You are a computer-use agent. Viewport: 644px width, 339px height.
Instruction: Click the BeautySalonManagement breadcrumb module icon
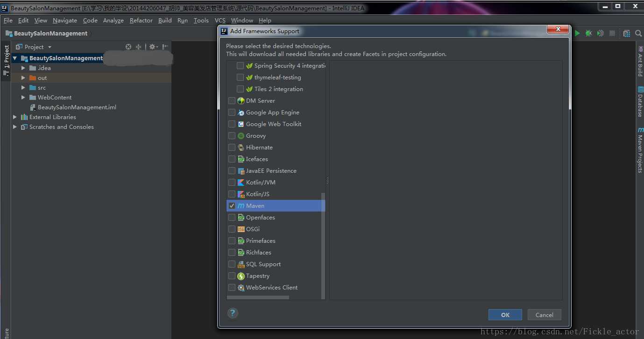pos(9,33)
